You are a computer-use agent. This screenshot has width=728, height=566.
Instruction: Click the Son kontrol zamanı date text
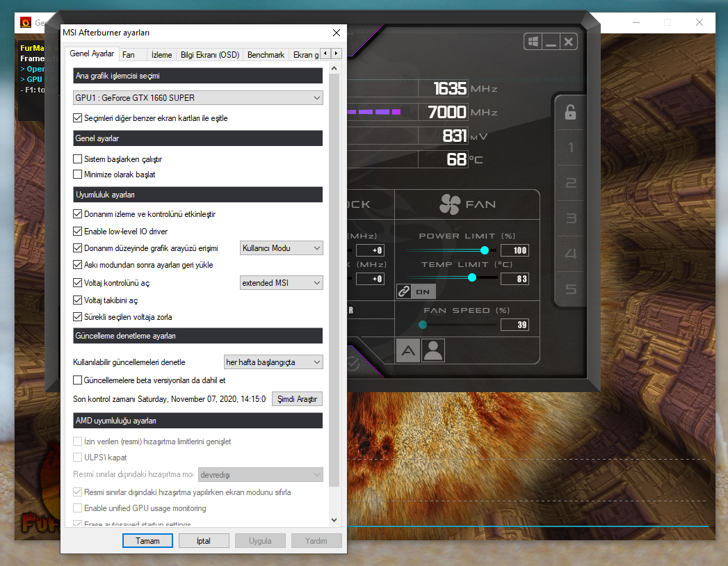coord(170,399)
